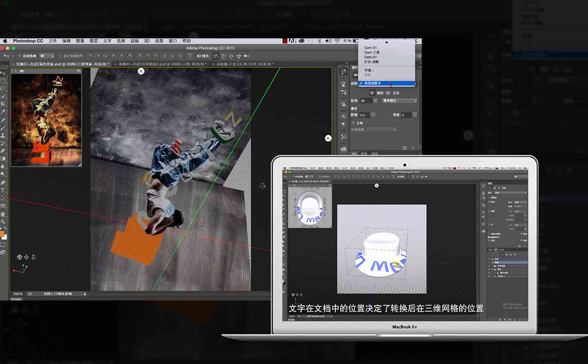This screenshot has height=364, width=588.
Task: Open the 窗口 menu
Action: pyautogui.click(x=173, y=41)
